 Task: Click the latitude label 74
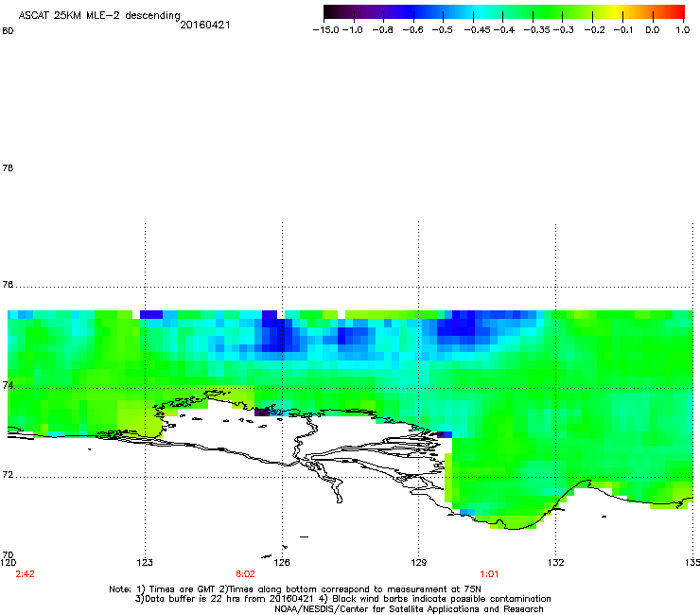[x=8, y=385]
